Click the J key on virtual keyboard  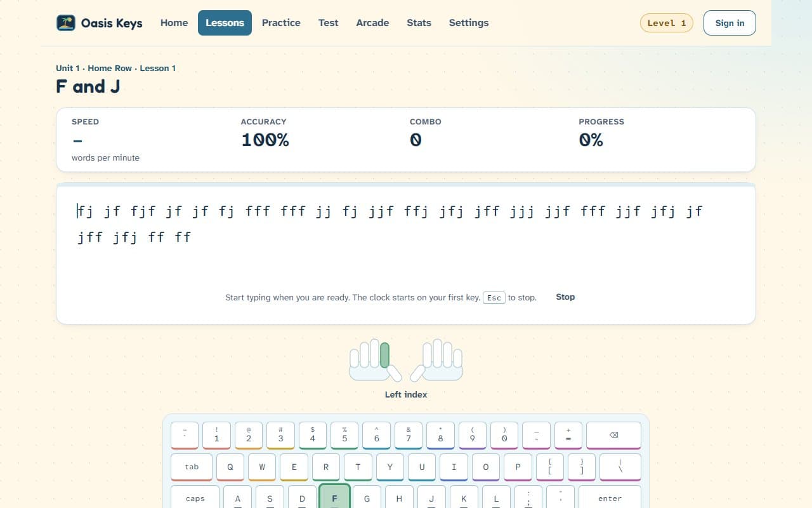(431, 498)
